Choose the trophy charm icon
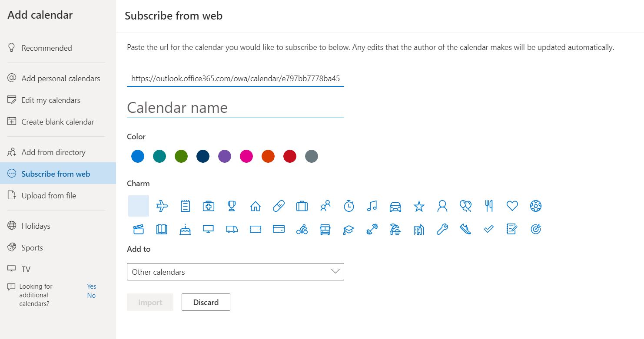 232,206
